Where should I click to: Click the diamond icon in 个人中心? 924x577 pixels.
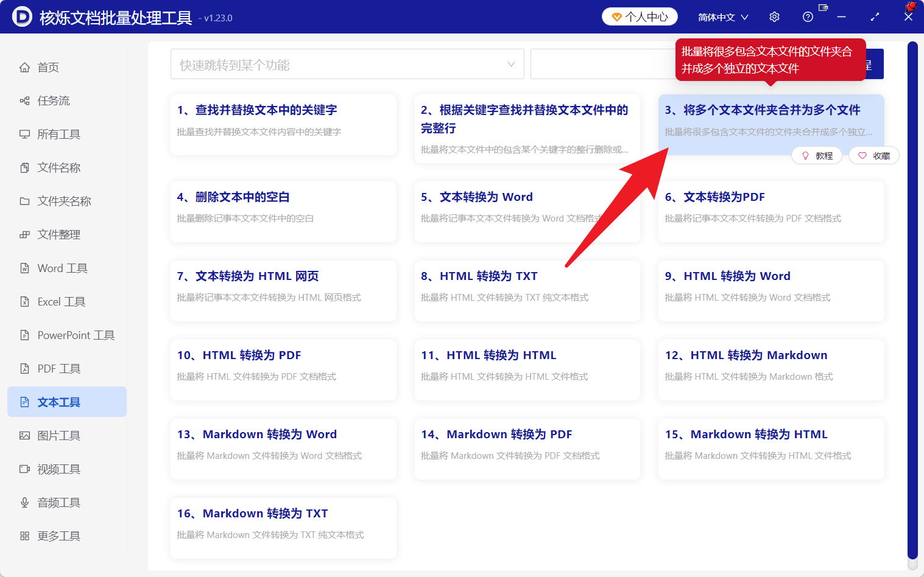(x=616, y=17)
